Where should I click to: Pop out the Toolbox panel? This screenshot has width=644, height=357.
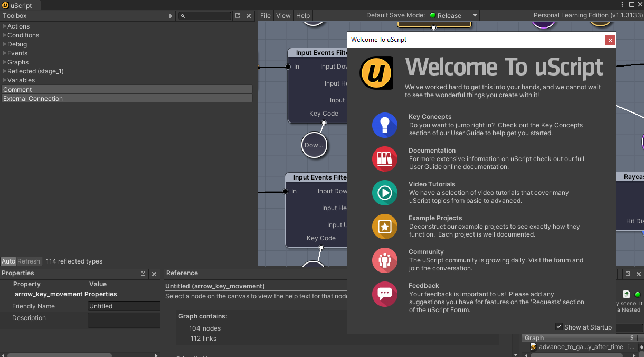click(x=238, y=16)
